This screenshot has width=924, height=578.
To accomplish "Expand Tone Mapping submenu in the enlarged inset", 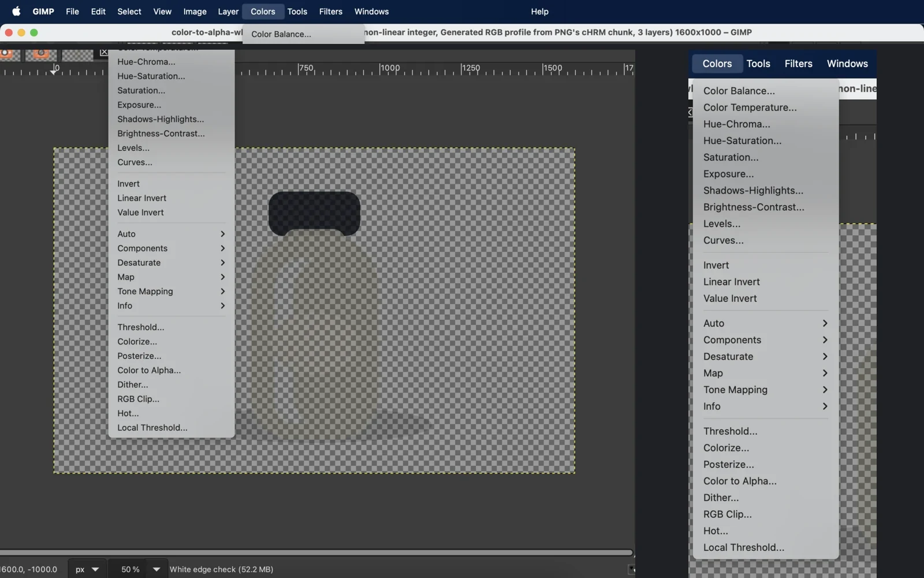I will [x=766, y=390].
